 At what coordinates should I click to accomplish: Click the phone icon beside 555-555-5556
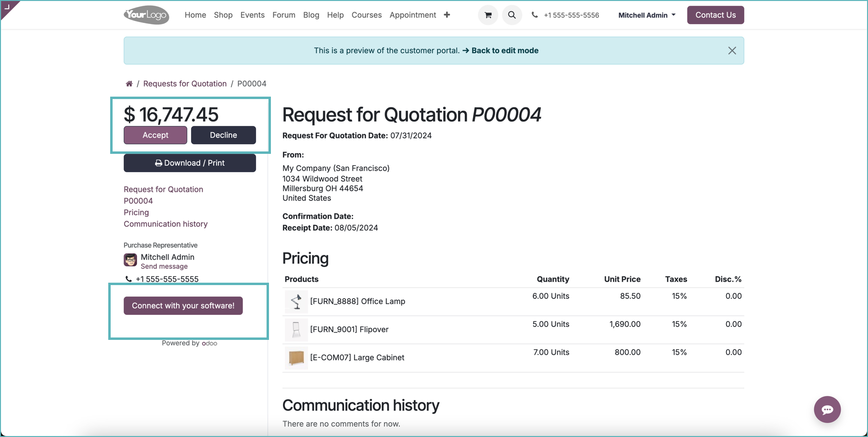coord(535,15)
